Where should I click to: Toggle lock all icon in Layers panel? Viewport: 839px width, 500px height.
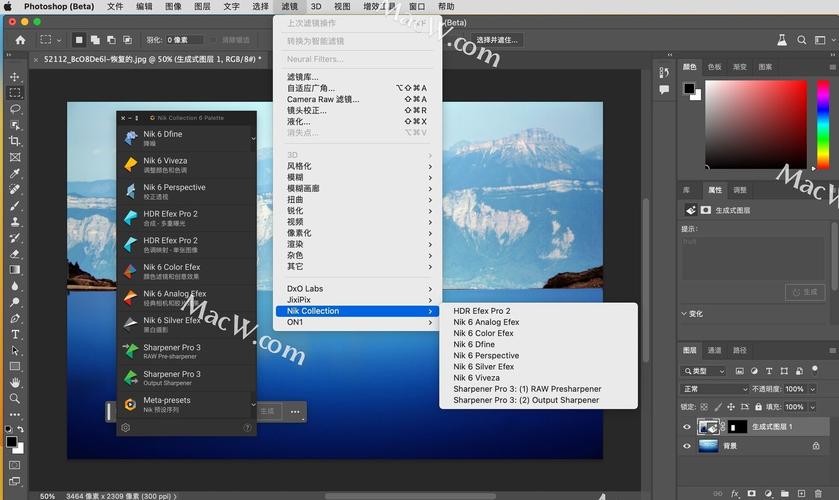pyautogui.click(x=758, y=407)
